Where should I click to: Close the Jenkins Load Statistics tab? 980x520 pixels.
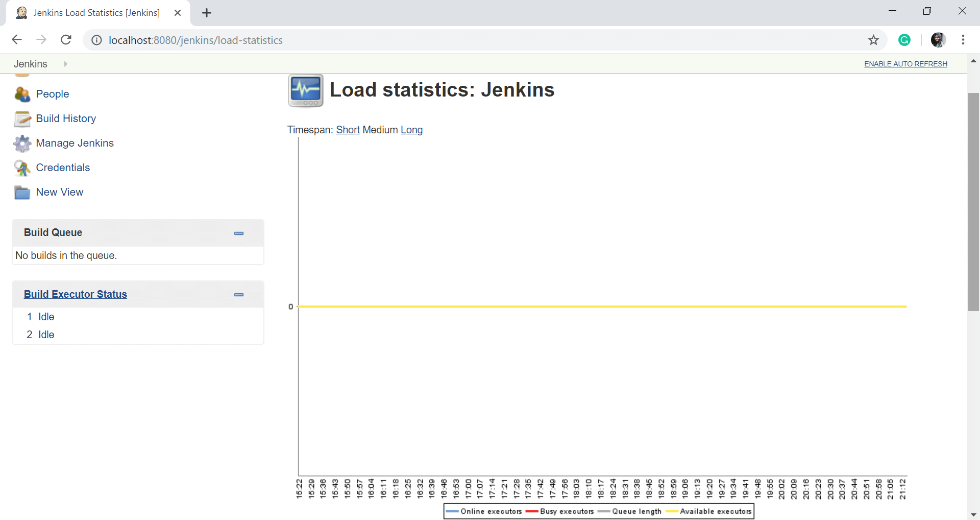178,13
